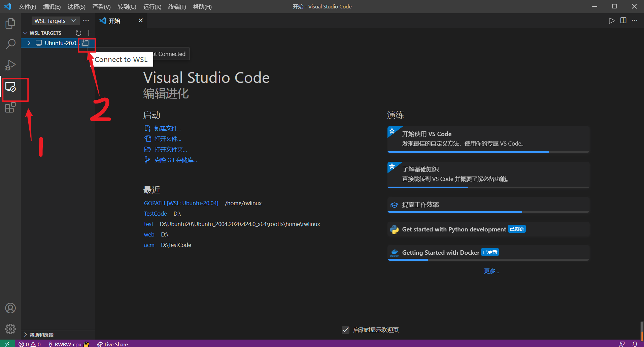Start Live Share from status bar
The image size is (644, 347).
pyautogui.click(x=112, y=344)
